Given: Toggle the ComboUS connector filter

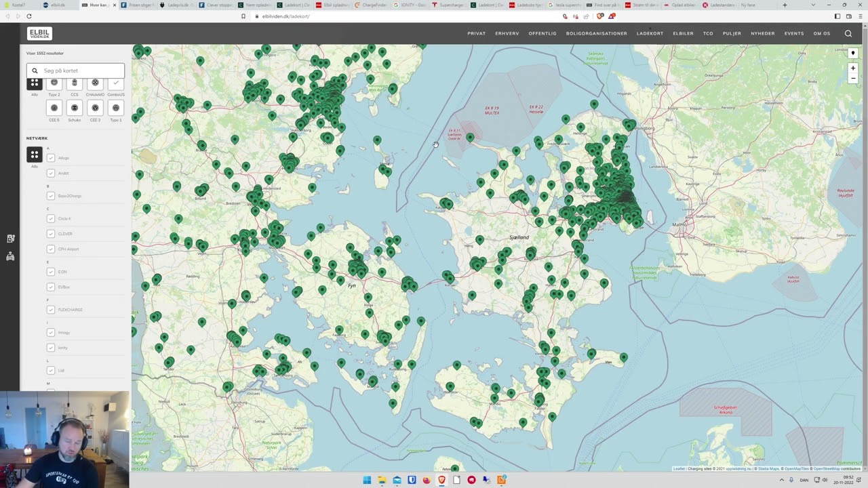Looking at the screenshot, I should click(x=116, y=83).
